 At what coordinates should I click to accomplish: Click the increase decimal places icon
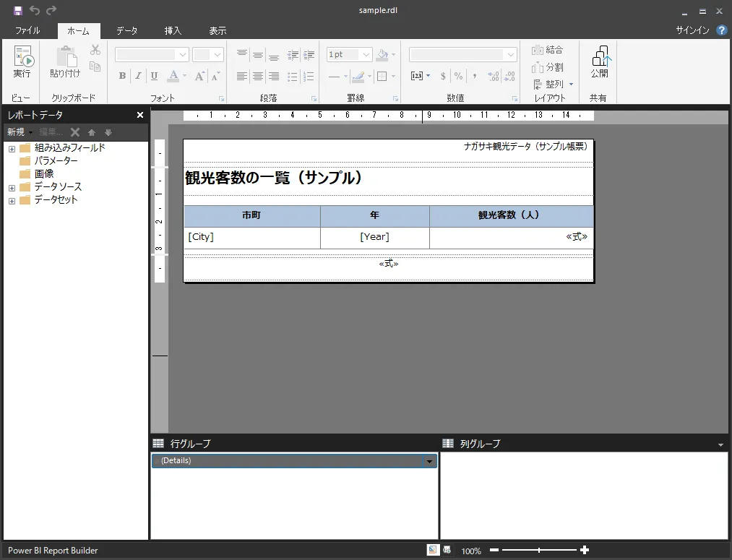click(493, 76)
